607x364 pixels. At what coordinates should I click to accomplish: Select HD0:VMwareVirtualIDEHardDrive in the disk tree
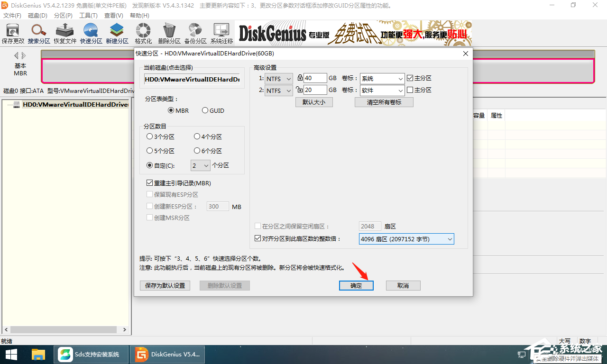pyautogui.click(x=76, y=104)
